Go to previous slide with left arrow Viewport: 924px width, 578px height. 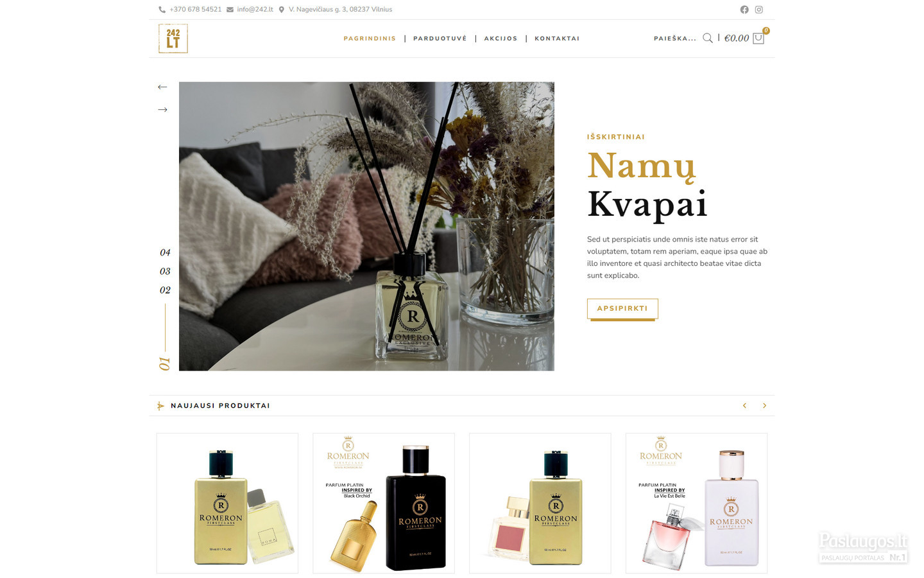(162, 87)
